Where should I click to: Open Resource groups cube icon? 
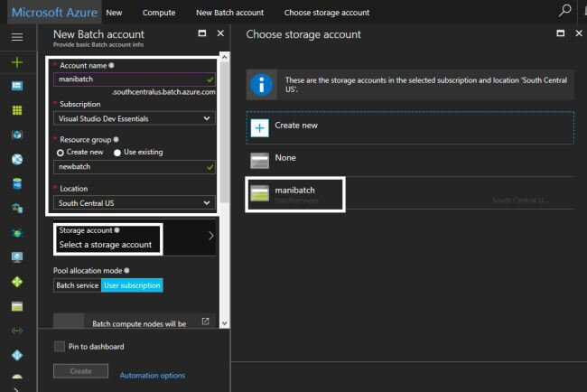[17, 135]
